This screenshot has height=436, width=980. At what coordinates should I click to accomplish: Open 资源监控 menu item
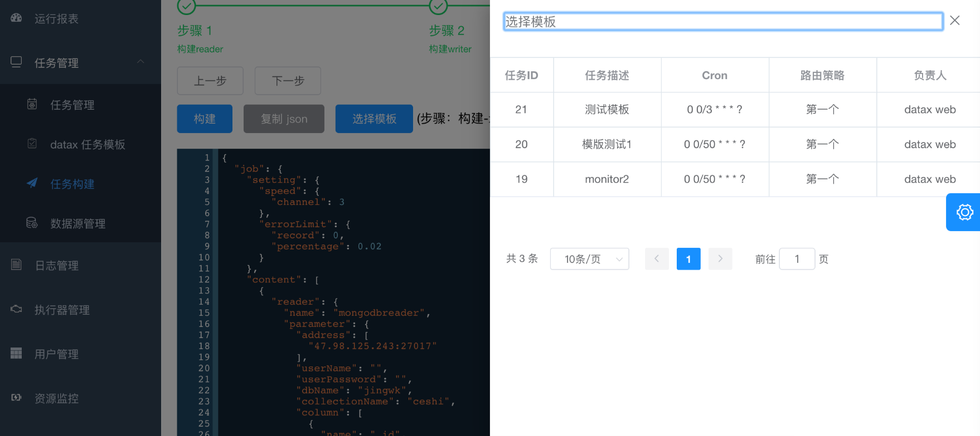point(56,399)
